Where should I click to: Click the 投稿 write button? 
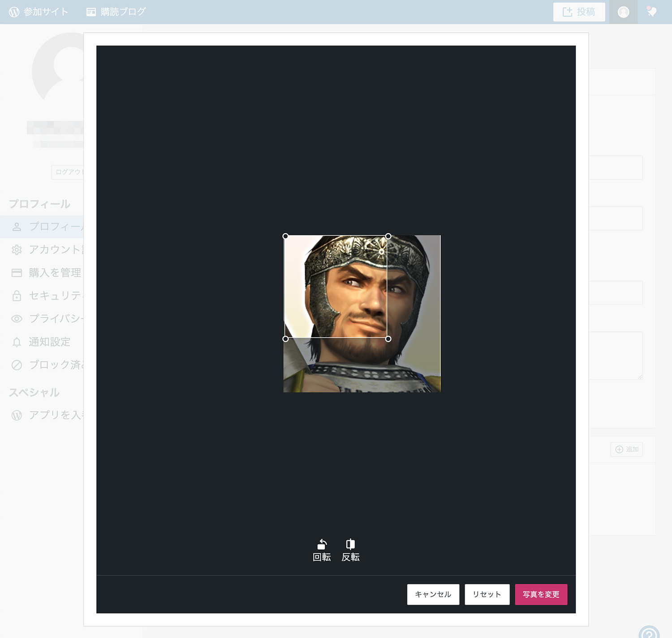point(579,12)
